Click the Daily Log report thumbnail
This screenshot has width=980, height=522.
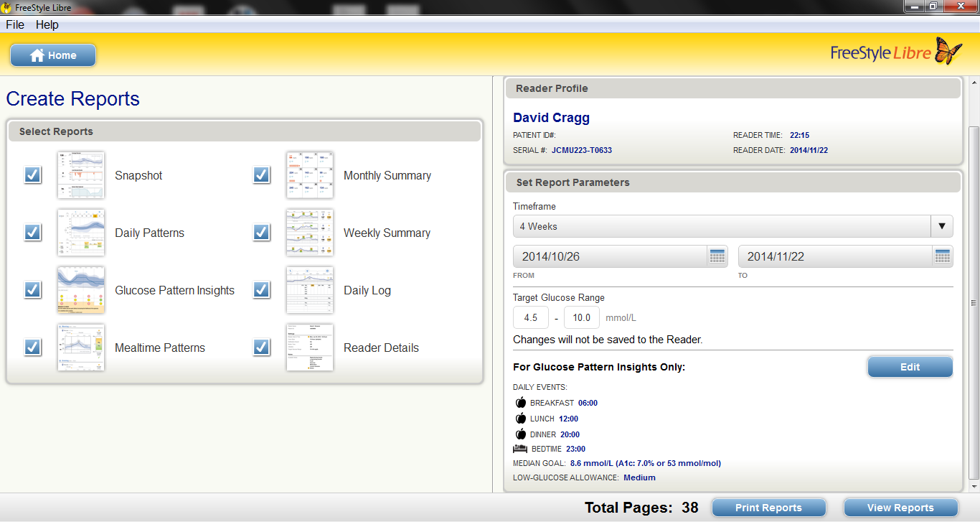pyautogui.click(x=310, y=290)
